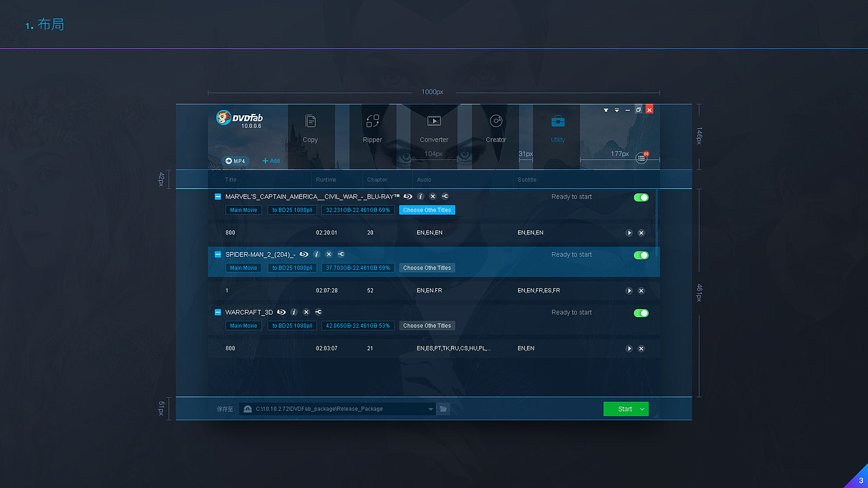Open the window's dropdown menu arrow
Screen dimensions: 868x488
[616, 110]
